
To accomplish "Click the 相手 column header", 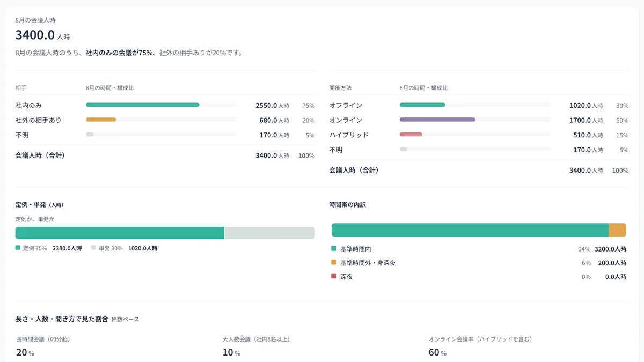I will coord(21,87).
